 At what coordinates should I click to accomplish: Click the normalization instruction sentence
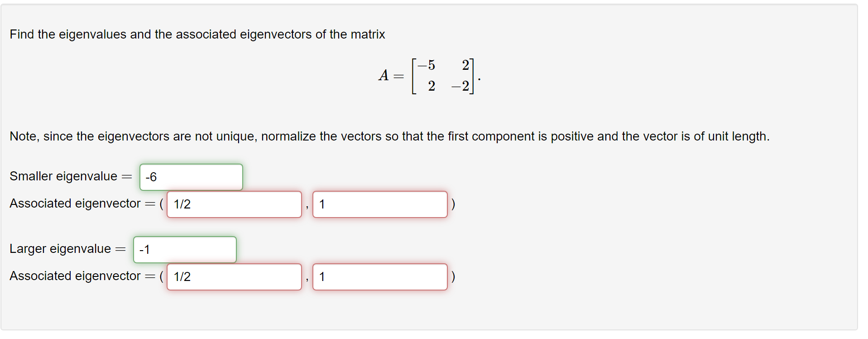click(x=389, y=136)
